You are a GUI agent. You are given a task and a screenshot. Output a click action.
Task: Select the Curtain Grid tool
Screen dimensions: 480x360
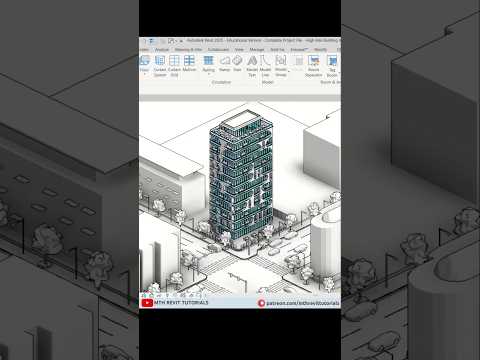[x=174, y=66]
